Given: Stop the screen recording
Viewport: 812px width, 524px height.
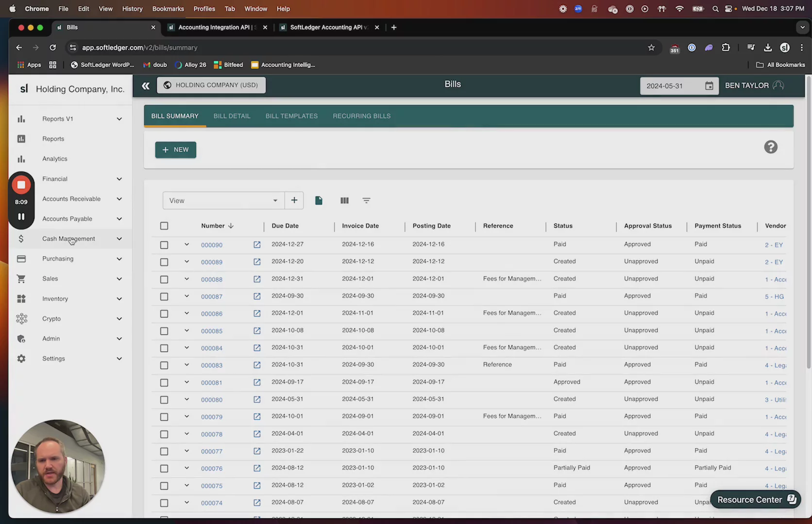Looking at the screenshot, I should pos(21,185).
